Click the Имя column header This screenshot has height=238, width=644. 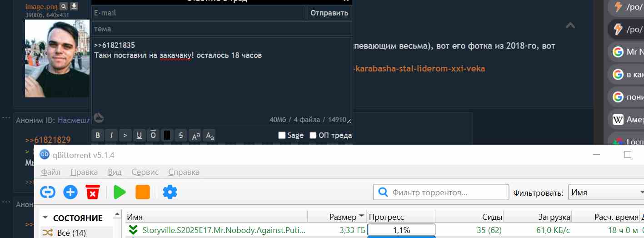coord(216,217)
